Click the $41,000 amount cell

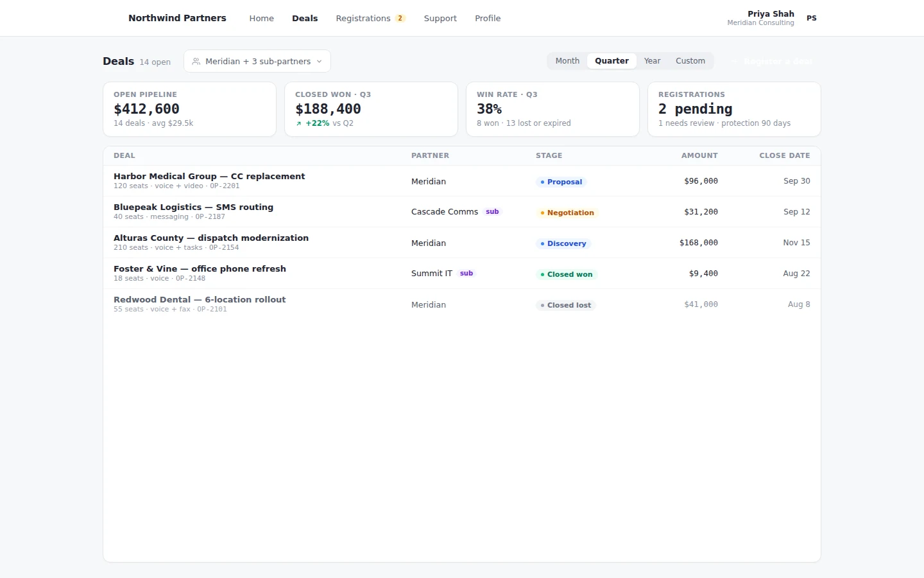click(x=701, y=304)
